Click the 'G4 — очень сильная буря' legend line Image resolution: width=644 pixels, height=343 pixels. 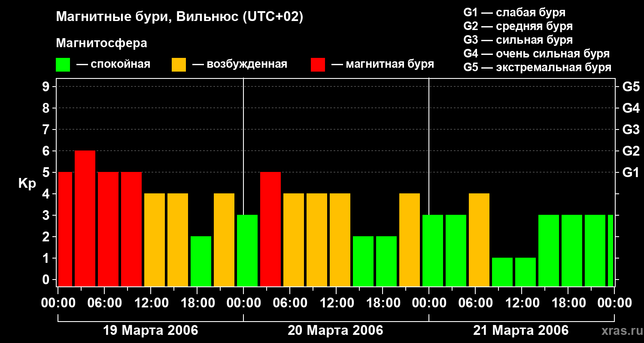coord(537,54)
